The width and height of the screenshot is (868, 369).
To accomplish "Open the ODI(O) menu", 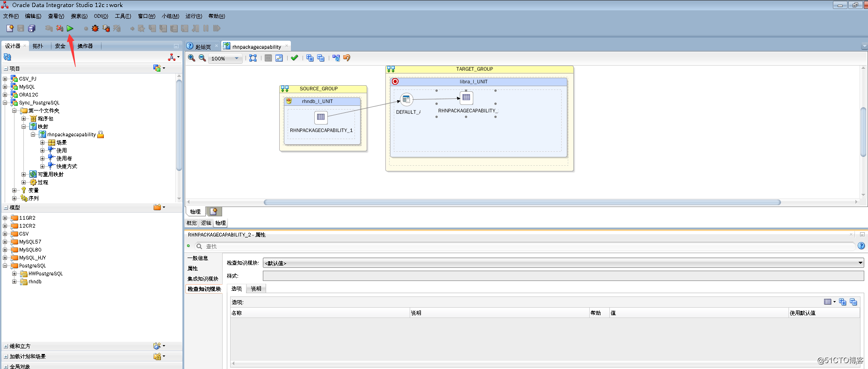I will point(101,16).
